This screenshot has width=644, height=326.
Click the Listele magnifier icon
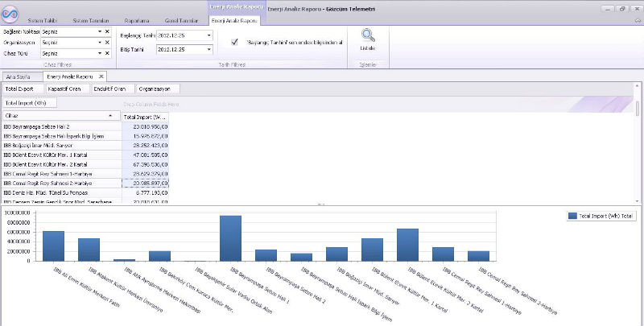[x=367, y=35]
